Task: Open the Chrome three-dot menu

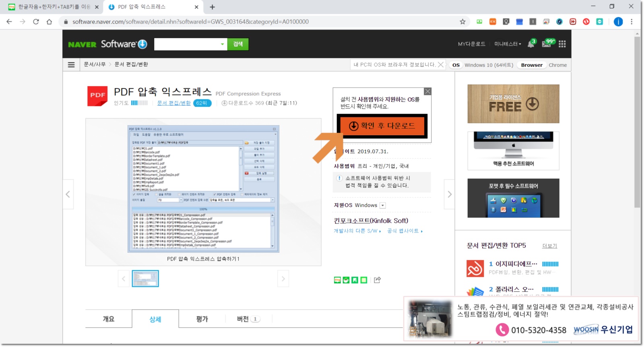Action: (632, 22)
